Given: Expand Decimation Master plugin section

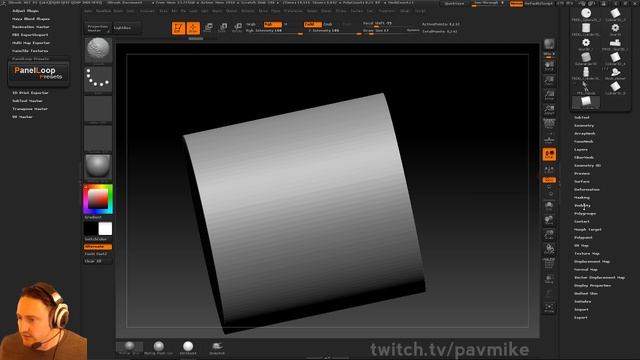Looking at the screenshot, I should click(31, 27).
